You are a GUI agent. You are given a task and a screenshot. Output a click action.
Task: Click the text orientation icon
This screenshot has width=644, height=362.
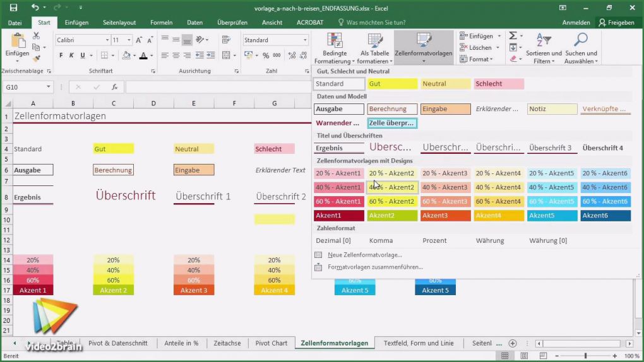(200, 40)
